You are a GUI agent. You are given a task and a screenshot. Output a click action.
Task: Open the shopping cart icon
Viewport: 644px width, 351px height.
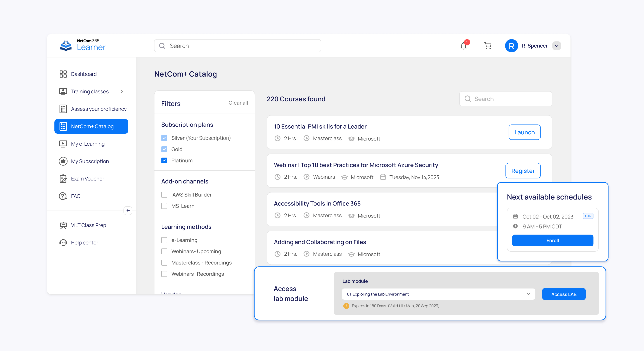488,46
